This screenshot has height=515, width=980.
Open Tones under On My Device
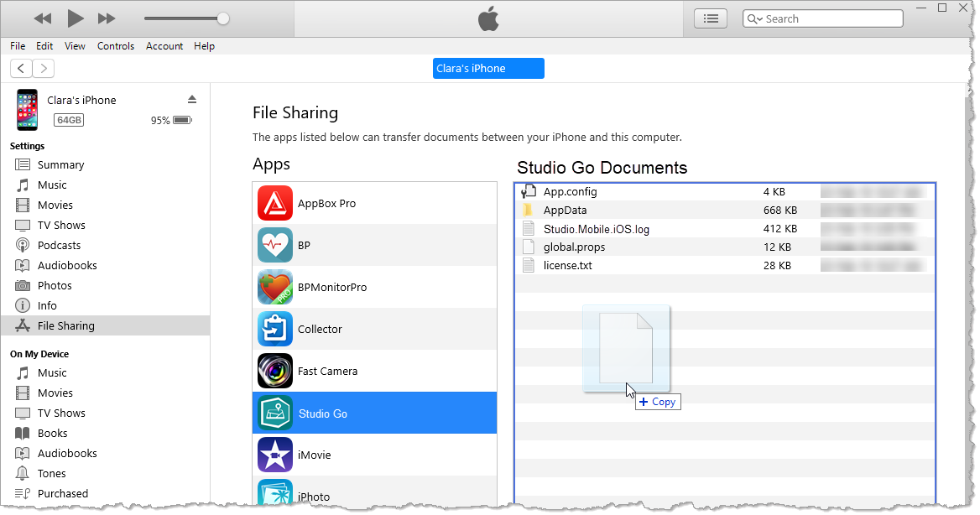(51, 474)
